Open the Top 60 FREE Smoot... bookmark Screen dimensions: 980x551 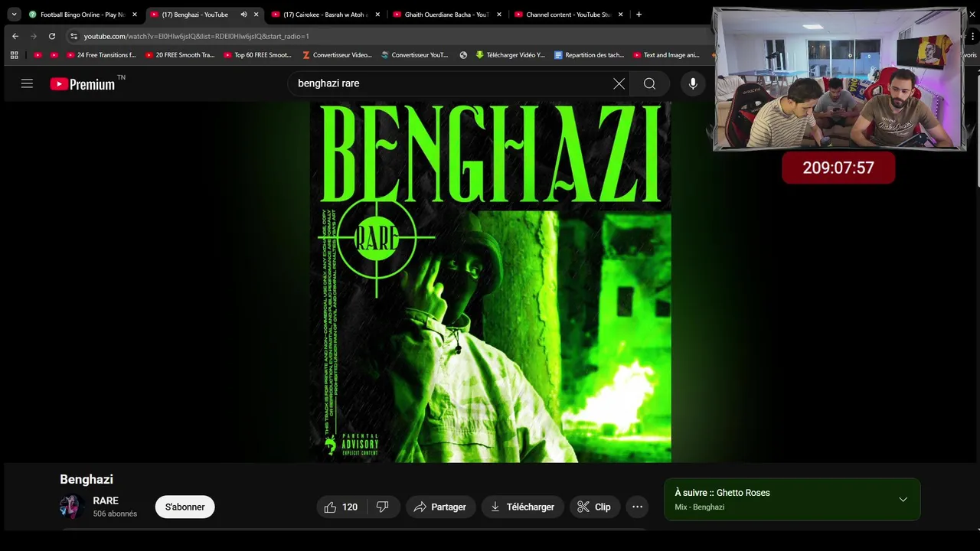point(258,55)
